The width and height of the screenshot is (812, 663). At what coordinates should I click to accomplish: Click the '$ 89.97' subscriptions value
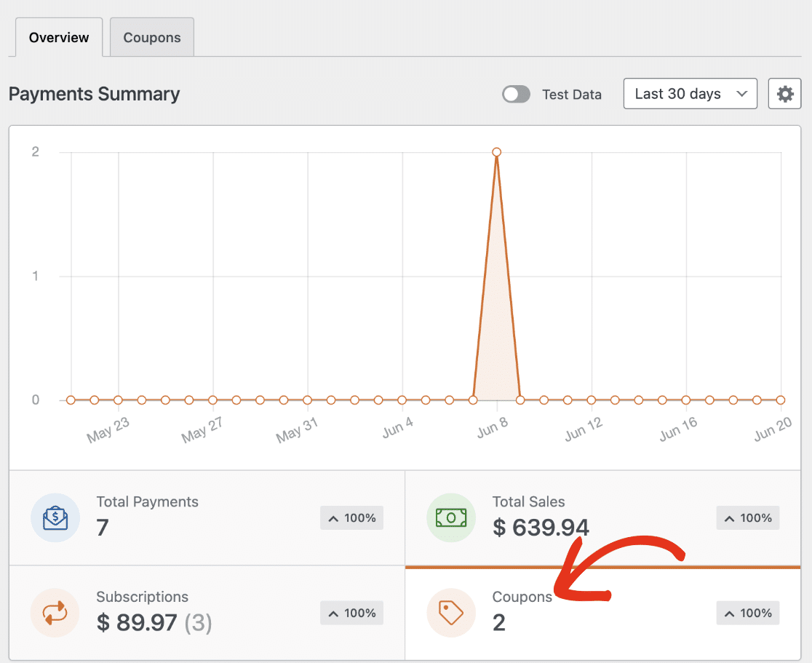pyautogui.click(x=137, y=622)
